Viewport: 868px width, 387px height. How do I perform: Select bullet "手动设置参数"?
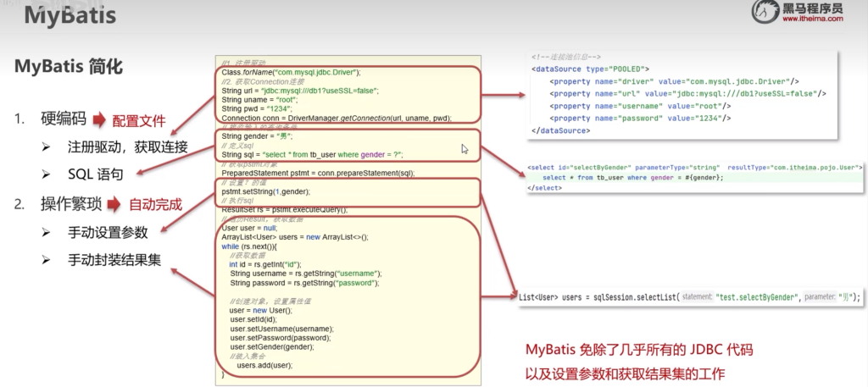click(108, 233)
